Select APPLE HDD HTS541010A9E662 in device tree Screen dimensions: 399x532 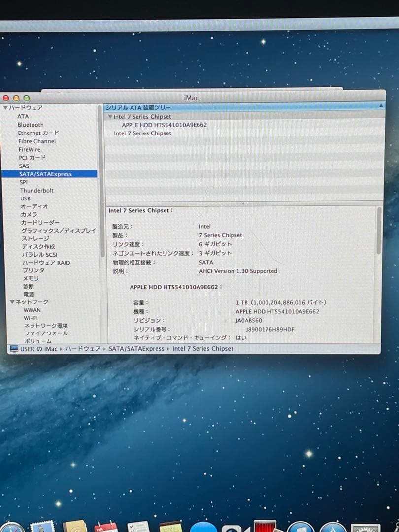(164, 125)
